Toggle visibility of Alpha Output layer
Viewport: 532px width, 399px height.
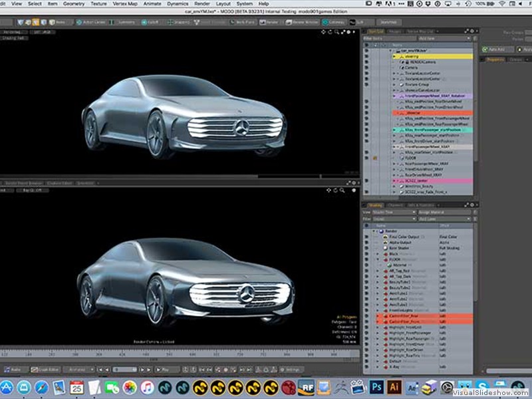click(366, 243)
